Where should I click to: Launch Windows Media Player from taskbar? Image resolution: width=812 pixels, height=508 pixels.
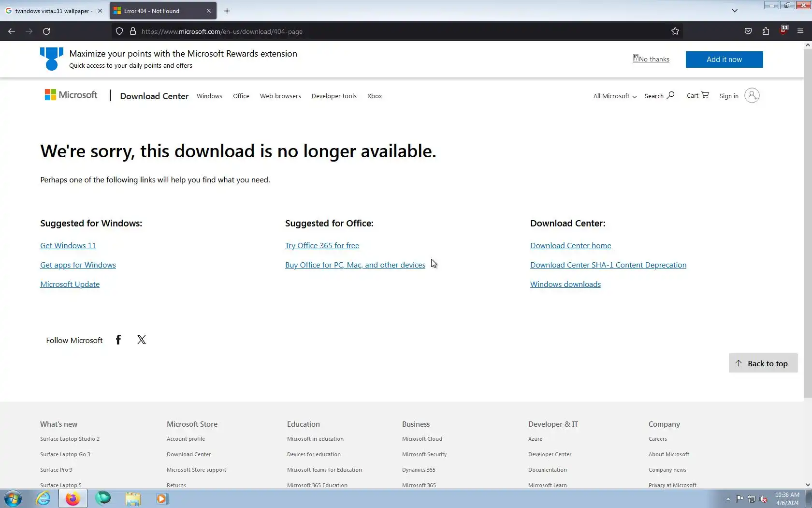(x=162, y=498)
